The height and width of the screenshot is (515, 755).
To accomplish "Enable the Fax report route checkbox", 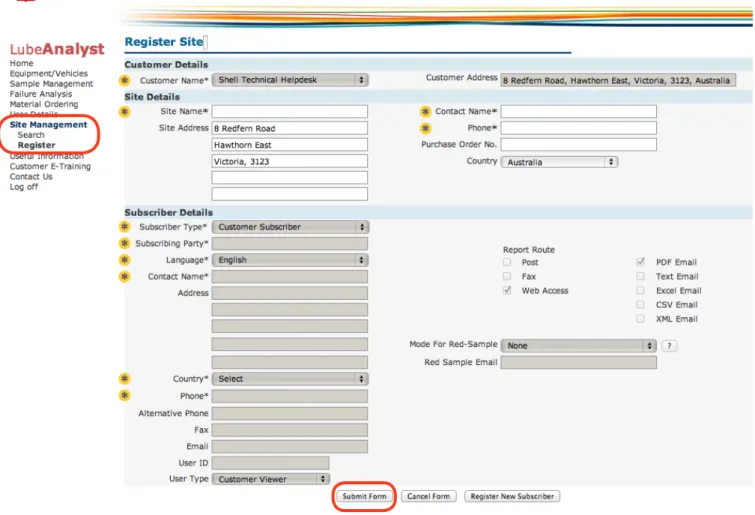I will pyautogui.click(x=507, y=276).
